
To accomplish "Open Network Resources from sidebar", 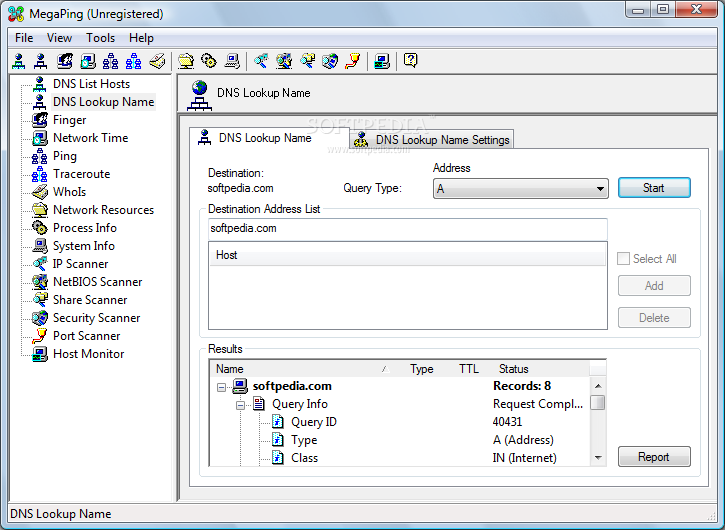I will [103, 210].
